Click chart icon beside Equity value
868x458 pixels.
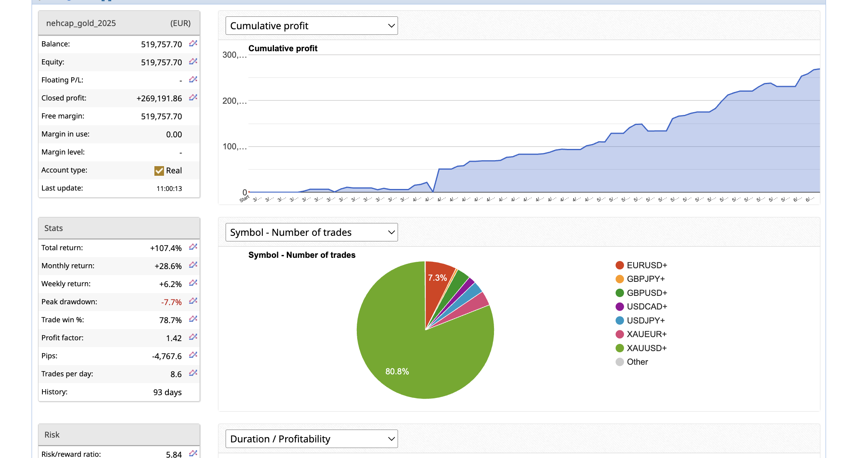point(193,61)
